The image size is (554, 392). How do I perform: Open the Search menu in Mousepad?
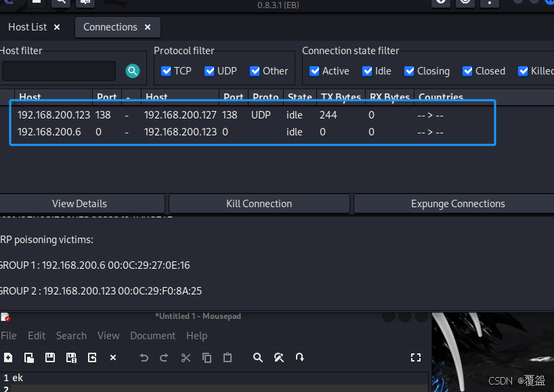[x=71, y=336]
